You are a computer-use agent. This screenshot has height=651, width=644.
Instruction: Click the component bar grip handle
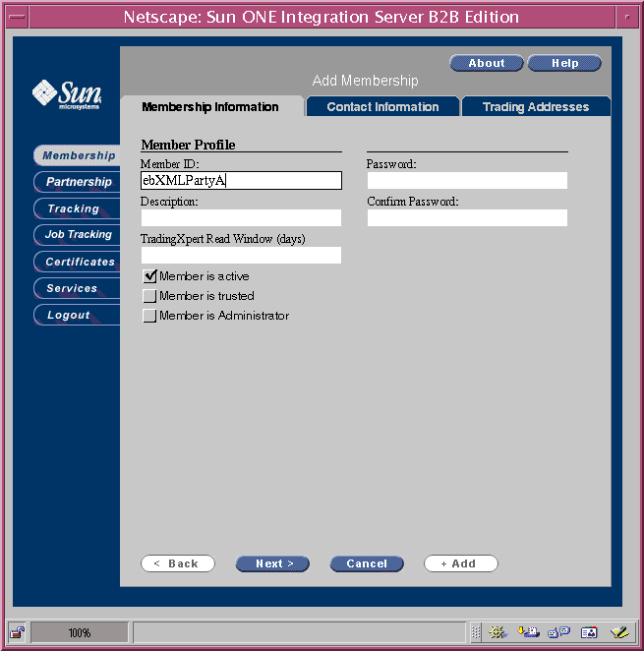pyautogui.click(x=476, y=632)
